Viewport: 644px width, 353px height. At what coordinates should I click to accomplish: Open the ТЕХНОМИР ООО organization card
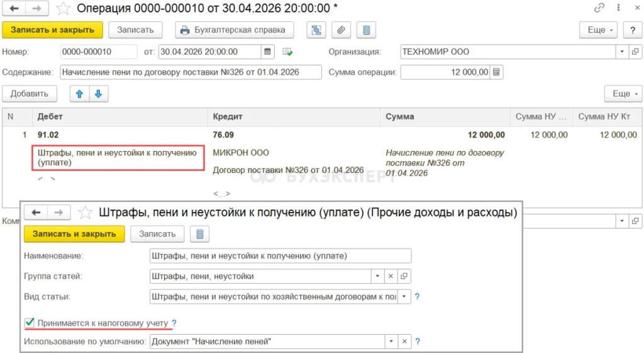pyautogui.click(x=635, y=52)
